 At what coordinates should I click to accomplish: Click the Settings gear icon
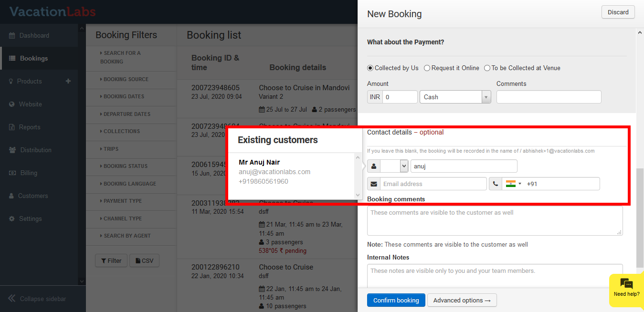tap(12, 219)
